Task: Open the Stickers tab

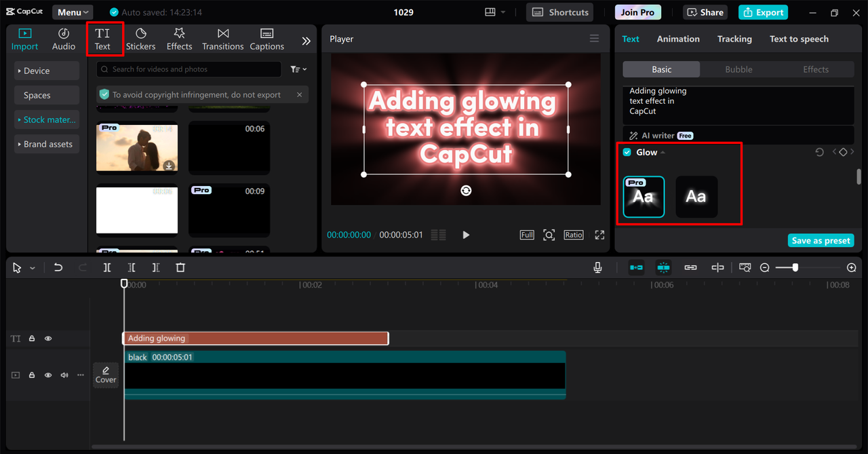Action: coord(141,39)
